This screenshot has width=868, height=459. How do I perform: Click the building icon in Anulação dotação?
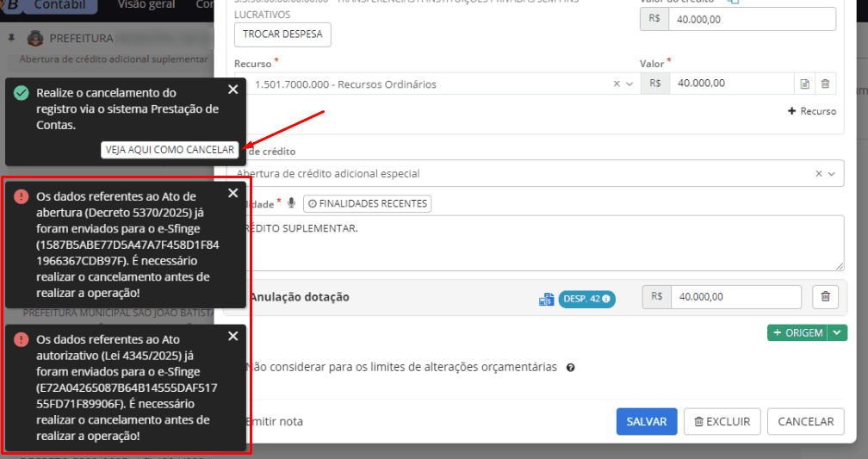click(x=546, y=300)
